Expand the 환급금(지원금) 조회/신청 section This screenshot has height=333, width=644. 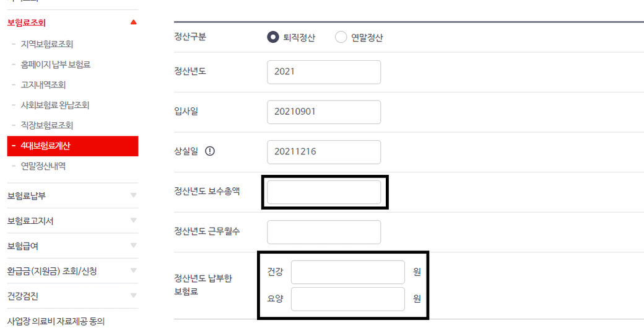[x=133, y=271]
